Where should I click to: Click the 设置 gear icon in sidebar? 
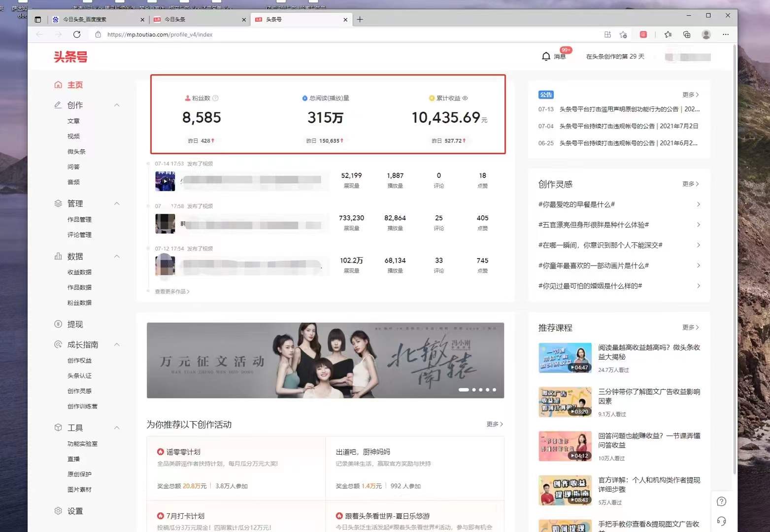[58, 511]
